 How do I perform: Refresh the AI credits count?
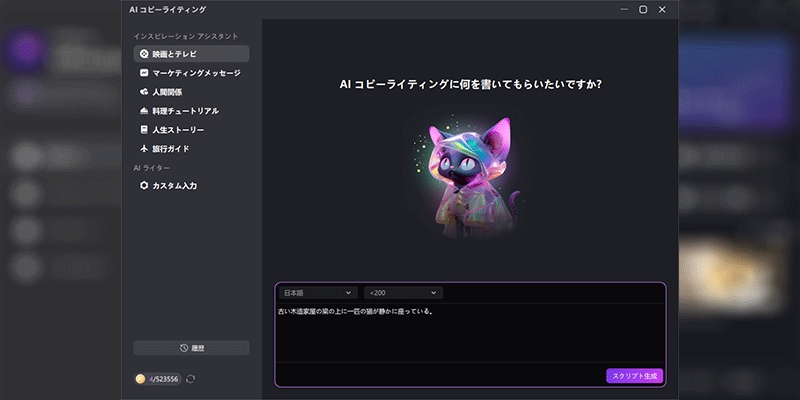(x=191, y=379)
